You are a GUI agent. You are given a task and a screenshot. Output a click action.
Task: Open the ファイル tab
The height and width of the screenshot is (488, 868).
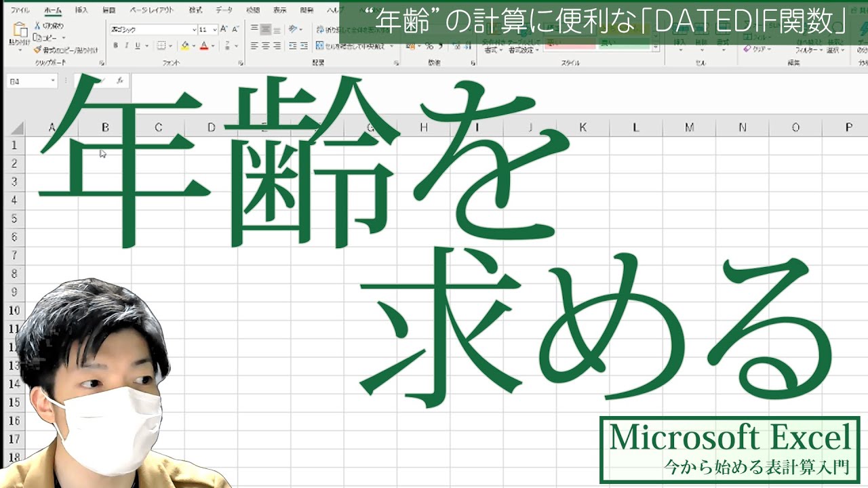click(20, 10)
